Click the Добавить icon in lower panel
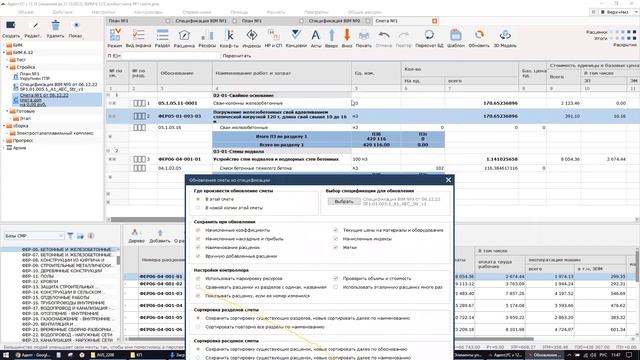Screen dimensions: 640x360 pos(160,232)
